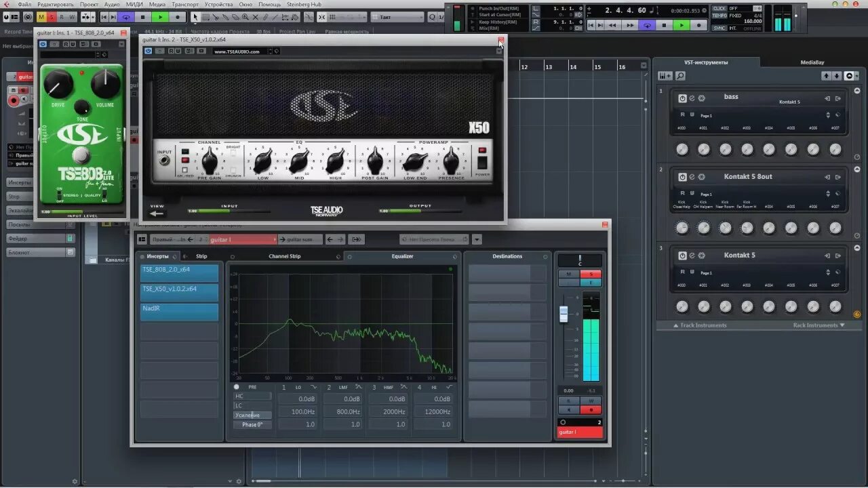
Task: Toggle EQ PRE section bypass circle
Action: (x=237, y=387)
